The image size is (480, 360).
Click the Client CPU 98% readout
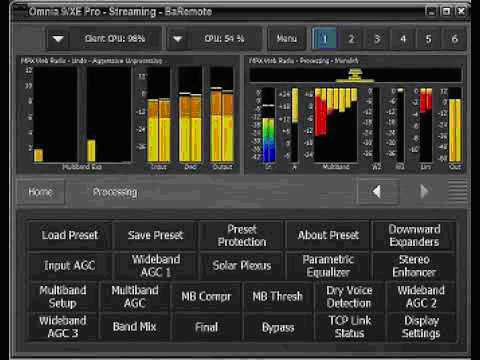pos(115,39)
